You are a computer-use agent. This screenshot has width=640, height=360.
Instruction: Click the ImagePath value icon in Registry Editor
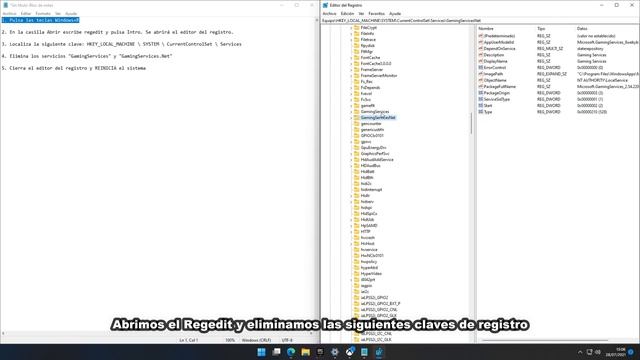click(x=480, y=74)
